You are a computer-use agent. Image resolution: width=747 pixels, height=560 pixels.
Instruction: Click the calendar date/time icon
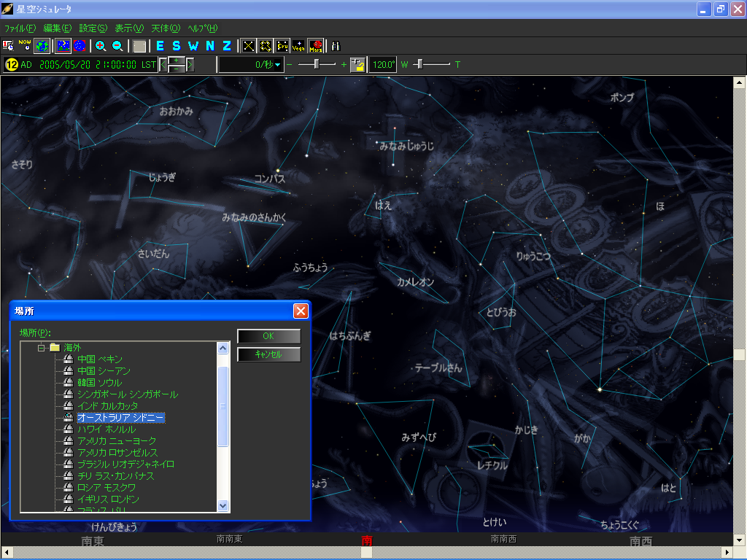click(9, 46)
